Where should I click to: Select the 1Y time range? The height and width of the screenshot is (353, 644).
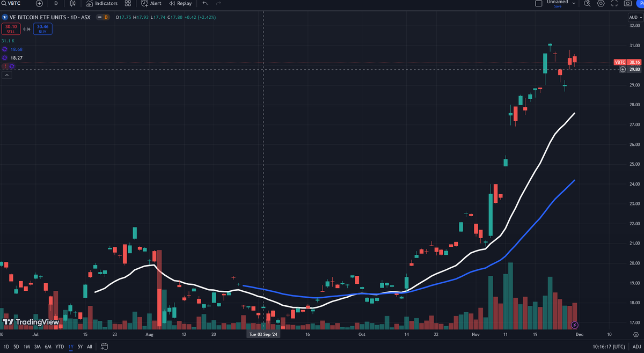coord(71,347)
